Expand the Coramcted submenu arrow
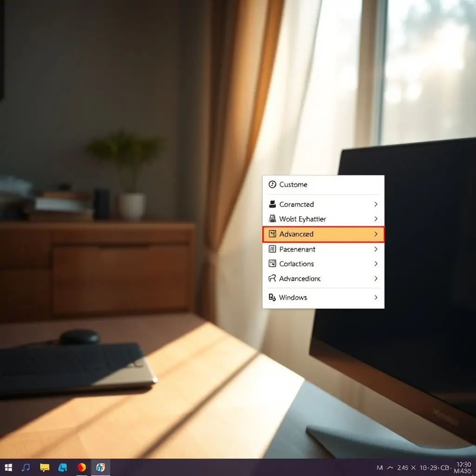476x476 pixels. point(376,204)
